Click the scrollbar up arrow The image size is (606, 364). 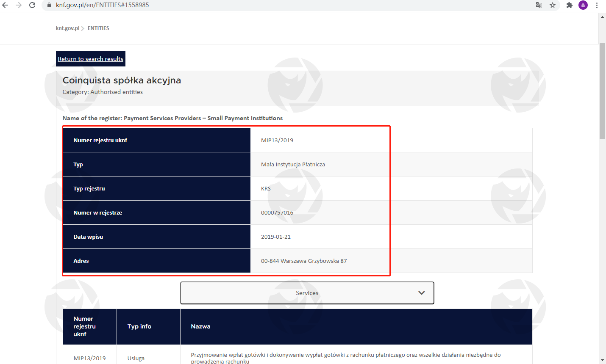pyautogui.click(x=602, y=17)
